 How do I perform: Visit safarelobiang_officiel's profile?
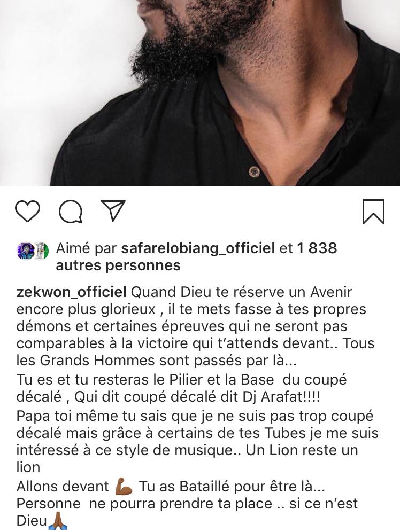[x=198, y=248]
